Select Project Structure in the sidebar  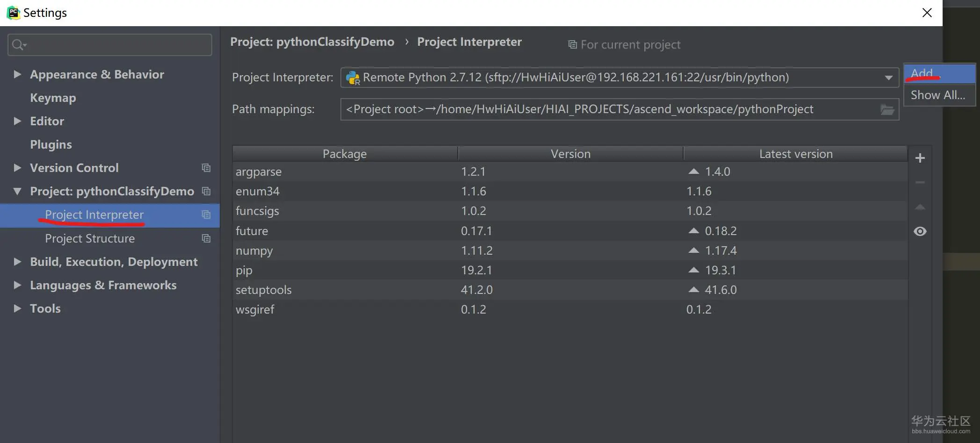(90, 238)
